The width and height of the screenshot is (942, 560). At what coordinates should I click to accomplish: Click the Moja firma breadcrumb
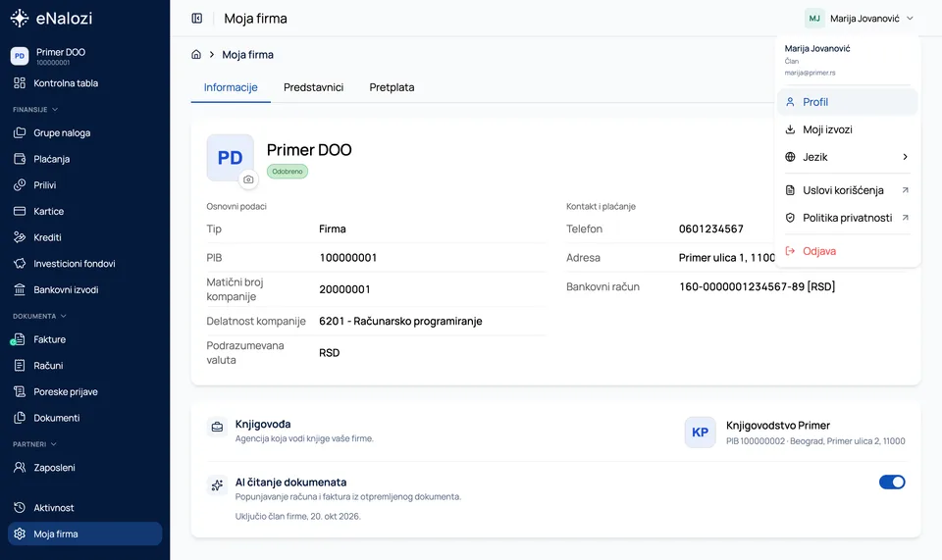point(247,55)
